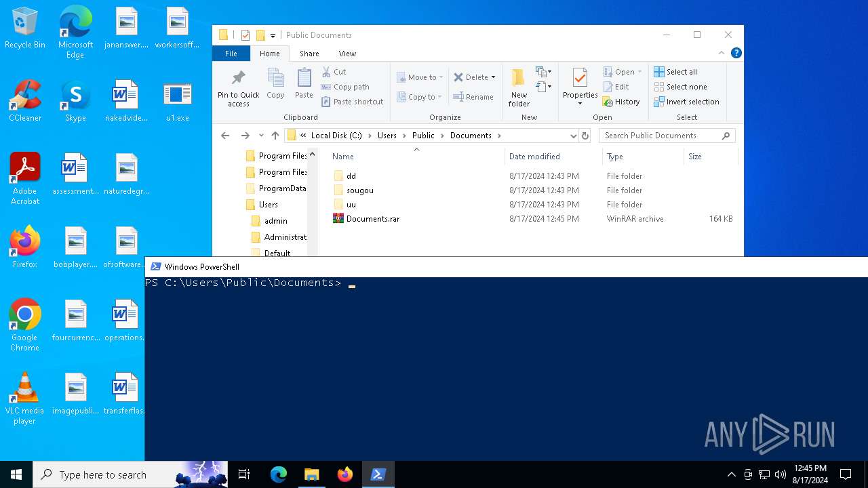Click Local Disk (C:) in address bar
868x488 pixels.
click(x=336, y=136)
